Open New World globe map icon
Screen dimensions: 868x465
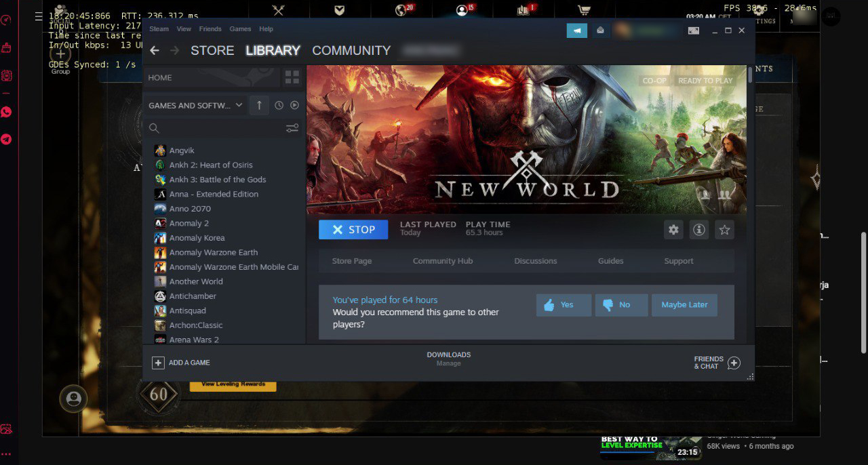401,9
